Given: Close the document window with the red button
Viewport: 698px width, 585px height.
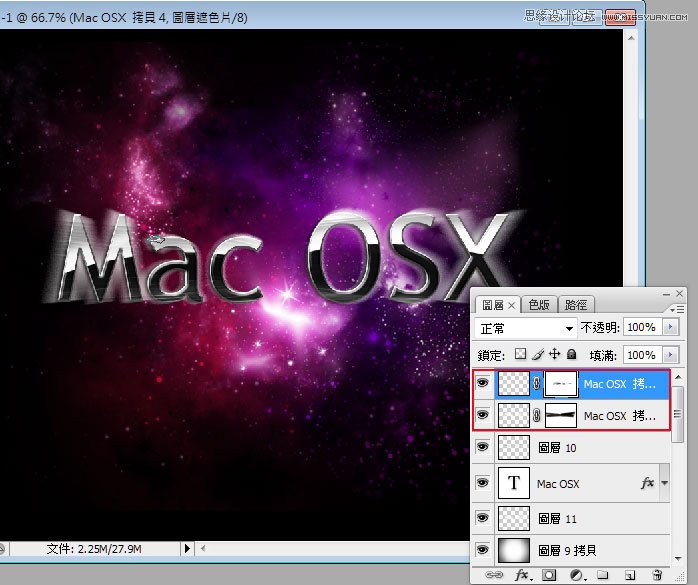Looking at the screenshot, I should click(x=621, y=17).
